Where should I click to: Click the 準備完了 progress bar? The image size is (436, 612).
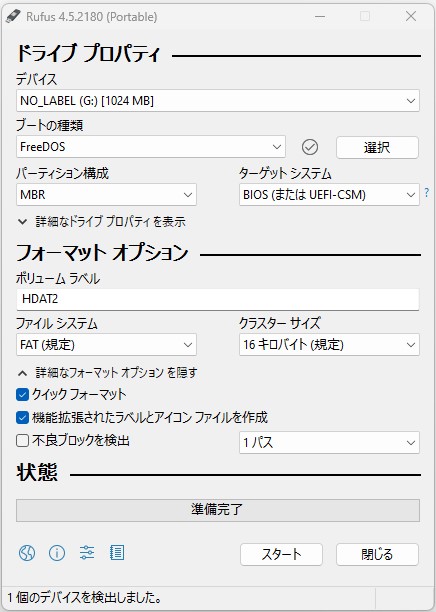pos(218,510)
